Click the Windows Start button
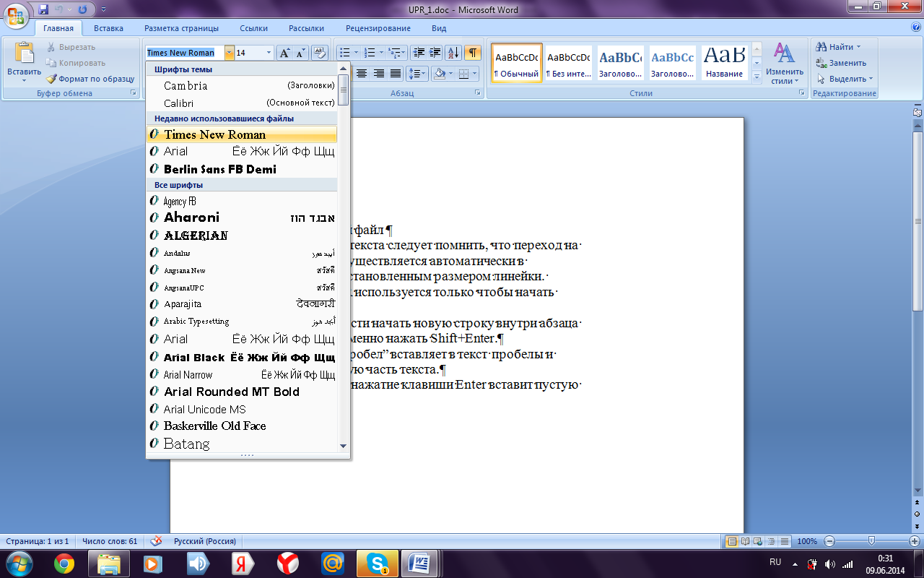Image resolution: width=924 pixels, height=578 pixels. pos(19,563)
